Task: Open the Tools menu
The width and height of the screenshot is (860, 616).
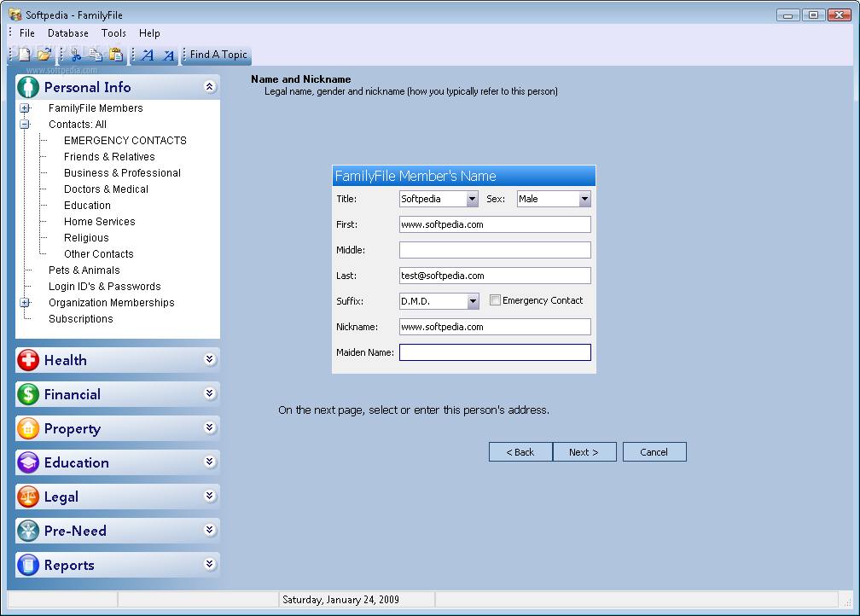Action: pos(113,33)
